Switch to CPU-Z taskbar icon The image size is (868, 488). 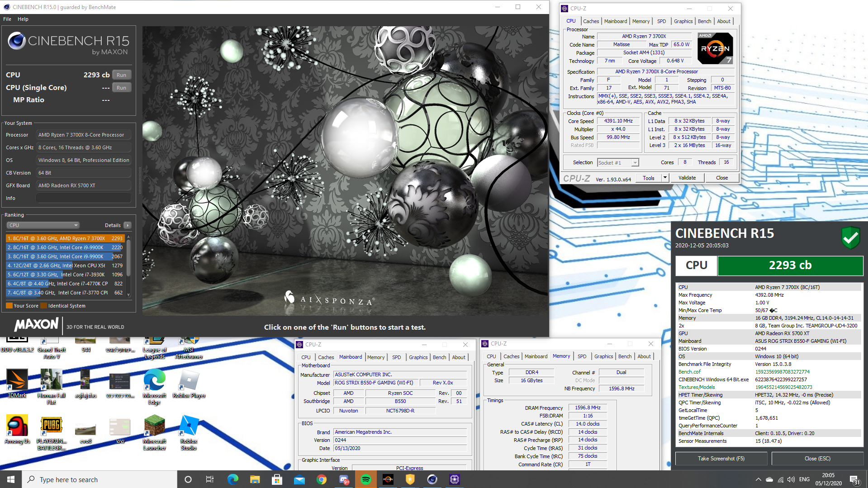point(455,479)
